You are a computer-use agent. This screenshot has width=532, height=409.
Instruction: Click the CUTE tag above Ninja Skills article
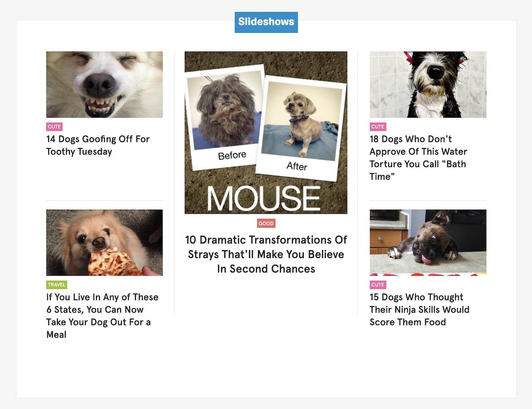click(x=378, y=285)
